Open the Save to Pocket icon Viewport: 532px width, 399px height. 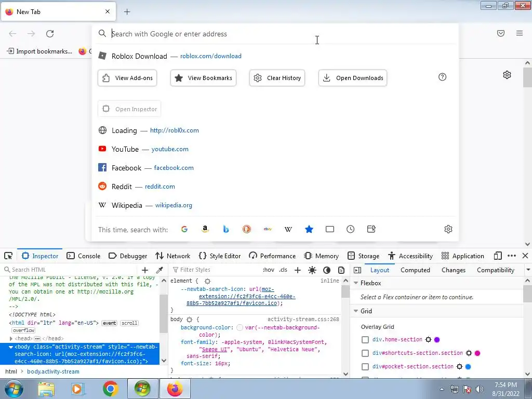point(501,33)
